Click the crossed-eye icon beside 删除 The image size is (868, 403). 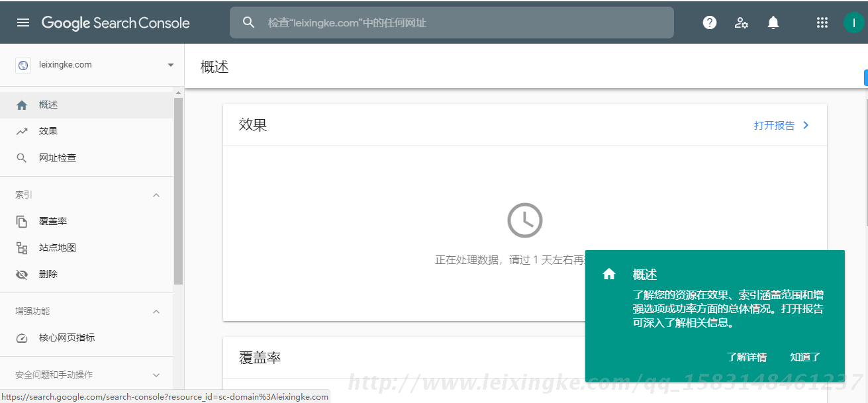[22, 275]
